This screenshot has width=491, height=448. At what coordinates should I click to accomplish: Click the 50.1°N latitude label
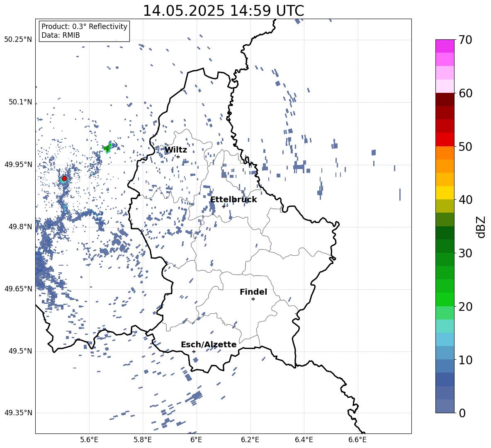pyautogui.click(x=20, y=102)
